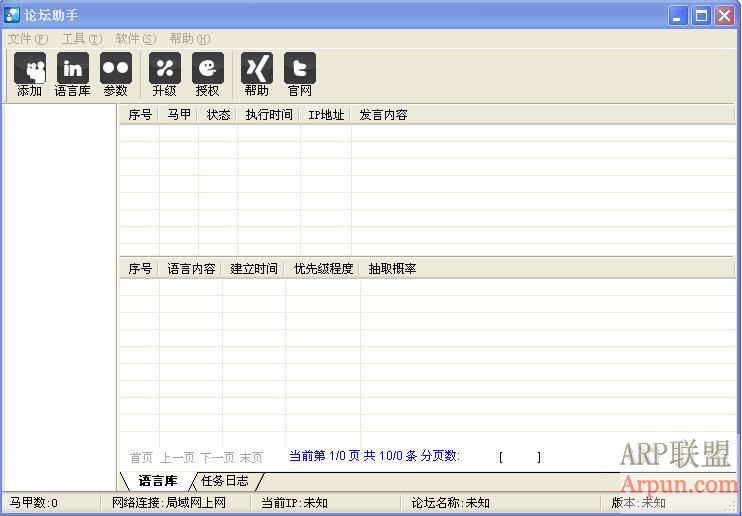Click the 分页数 input field in brackets
This screenshot has height=516, width=742.
pyautogui.click(x=520, y=457)
